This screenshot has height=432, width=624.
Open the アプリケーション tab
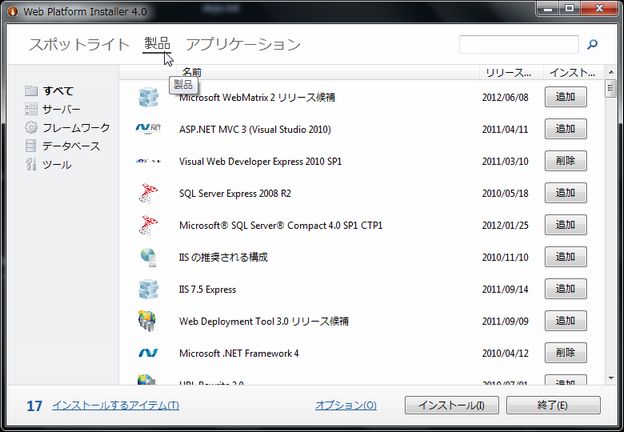point(243,44)
